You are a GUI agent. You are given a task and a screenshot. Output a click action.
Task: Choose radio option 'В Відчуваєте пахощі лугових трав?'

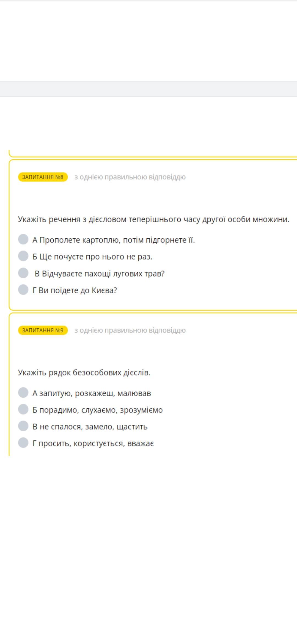[x=23, y=273]
